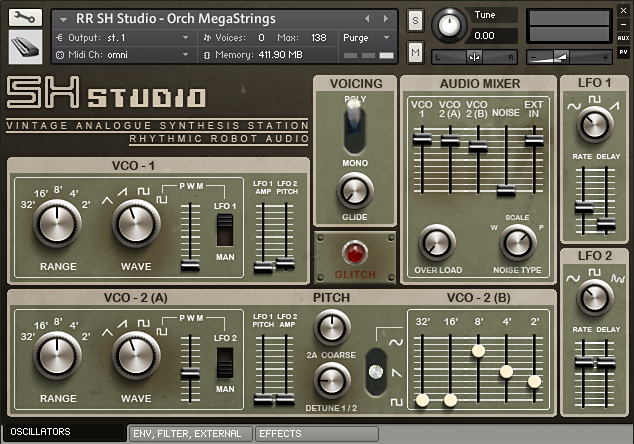Click the VCO-1 Range knob
This screenshot has height=444, width=634.
[57, 224]
